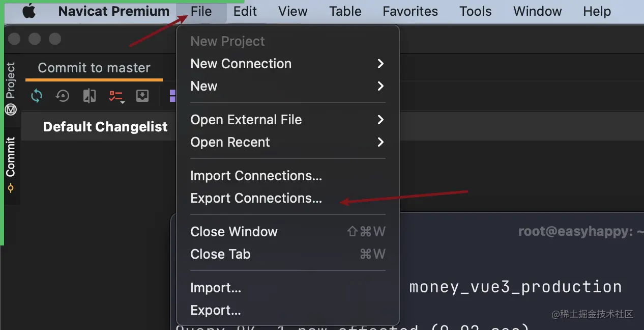The width and height of the screenshot is (644, 330).
Task: Click the Shelve changes icon
Action: tap(142, 96)
